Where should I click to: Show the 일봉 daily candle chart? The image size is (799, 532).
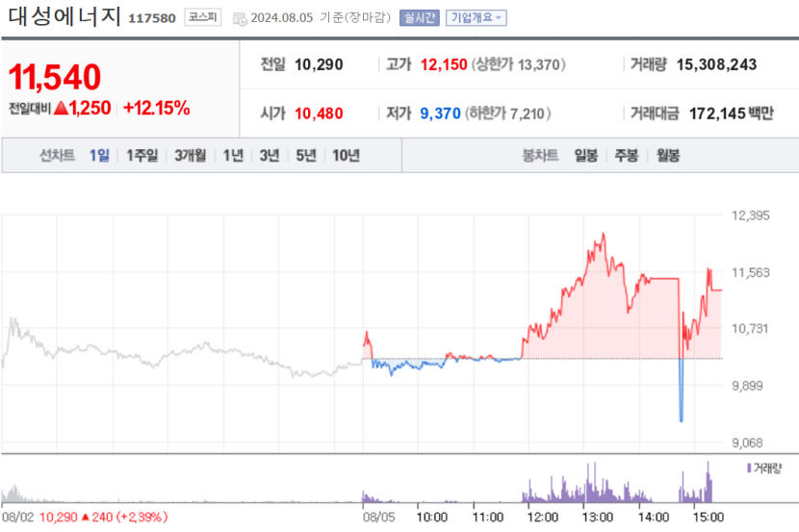point(586,155)
